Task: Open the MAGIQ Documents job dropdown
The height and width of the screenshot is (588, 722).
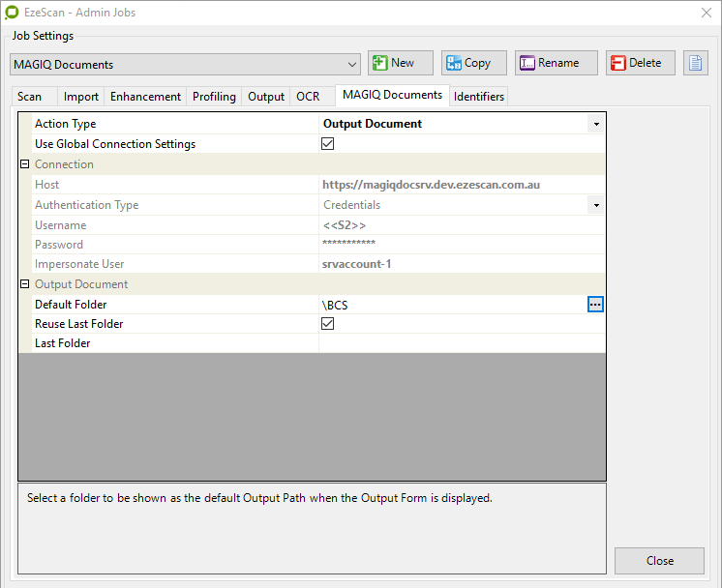Action: coord(351,65)
